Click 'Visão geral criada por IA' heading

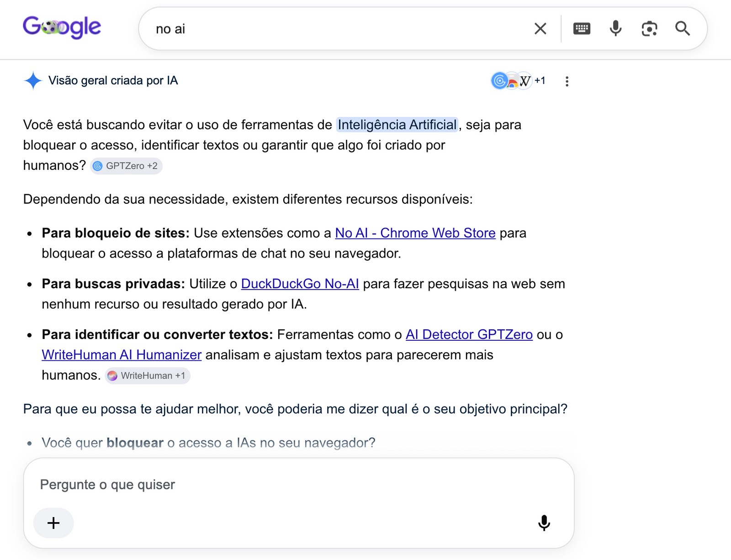pos(113,81)
